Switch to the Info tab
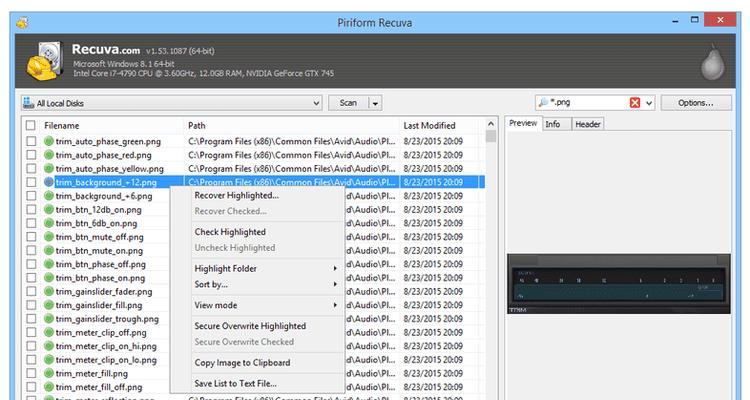This screenshot has width=750, height=400. pyautogui.click(x=555, y=124)
